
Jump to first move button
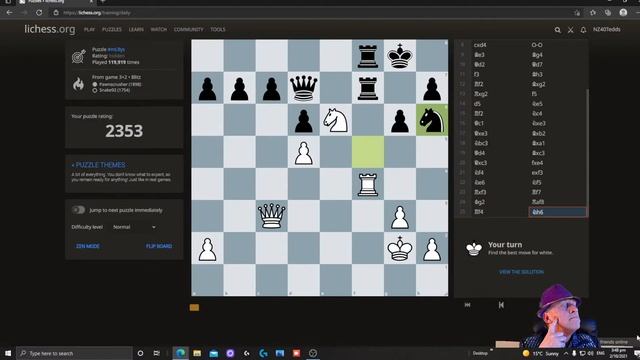[x=467, y=305]
